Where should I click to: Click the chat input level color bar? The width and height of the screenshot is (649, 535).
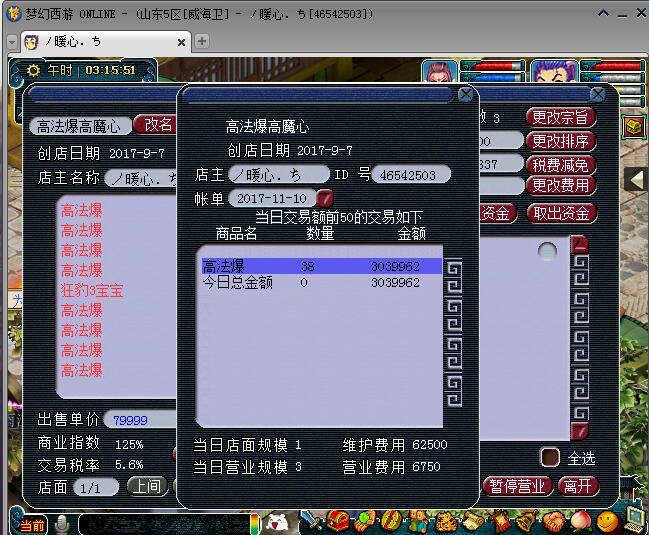(x=254, y=524)
